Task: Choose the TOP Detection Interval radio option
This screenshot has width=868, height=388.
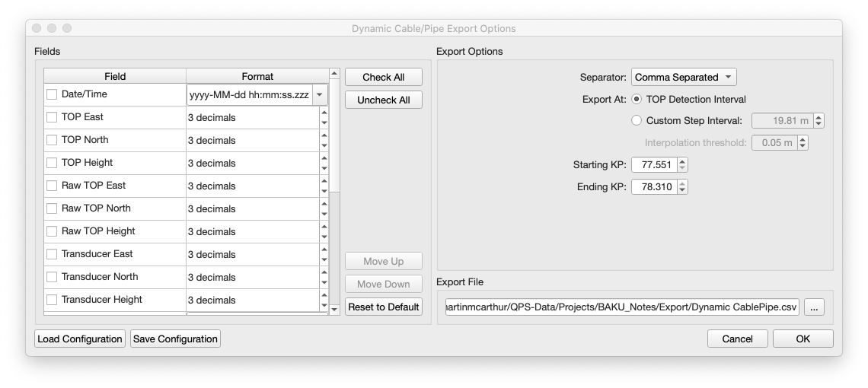Action: point(637,99)
